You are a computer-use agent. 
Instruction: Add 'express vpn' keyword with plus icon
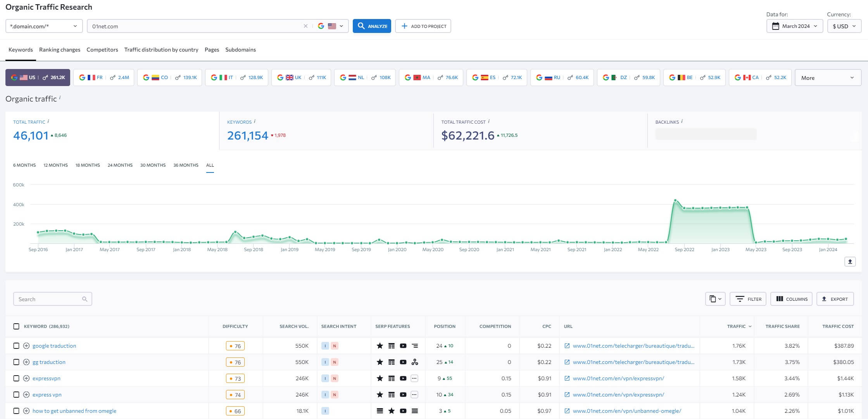[x=26, y=395]
